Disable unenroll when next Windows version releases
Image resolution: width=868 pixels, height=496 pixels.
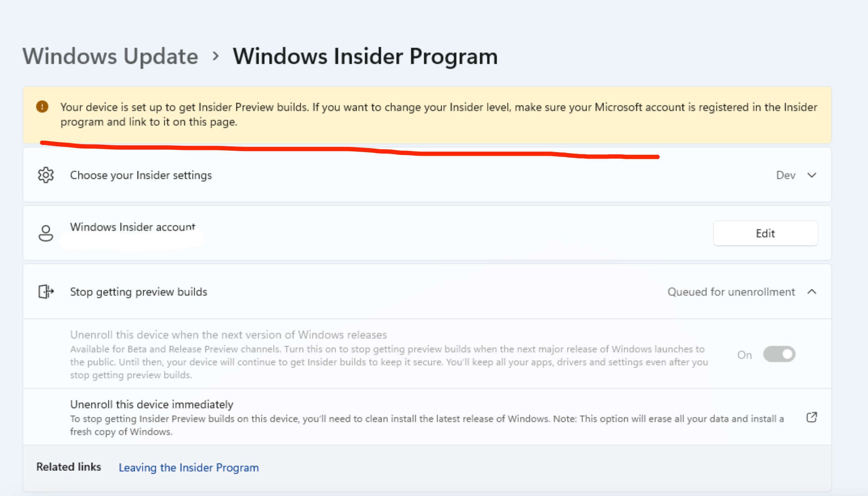click(779, 354)
